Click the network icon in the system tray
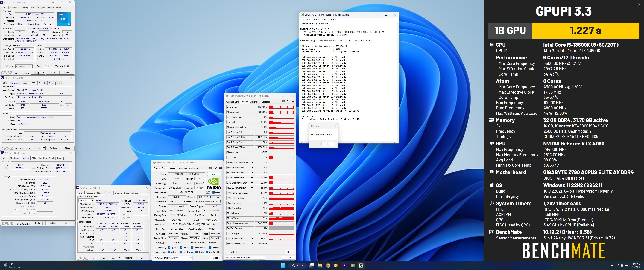The width and height of the screenshot is (644, 270). [617, 265]
